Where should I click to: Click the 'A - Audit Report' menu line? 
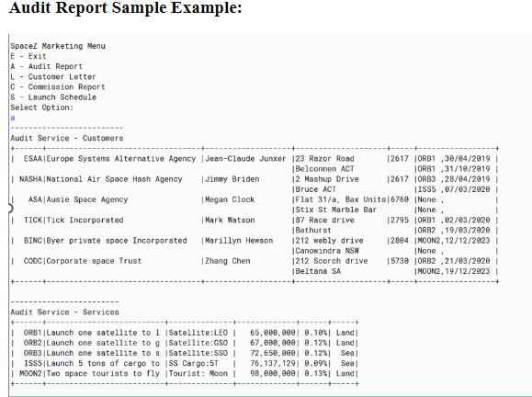[47, 66]
